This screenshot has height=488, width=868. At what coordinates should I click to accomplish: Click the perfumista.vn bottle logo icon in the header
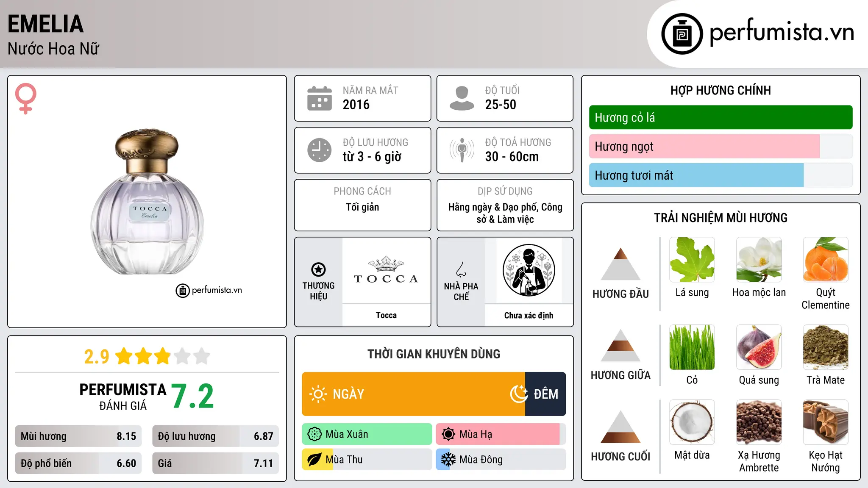(682, 34)
